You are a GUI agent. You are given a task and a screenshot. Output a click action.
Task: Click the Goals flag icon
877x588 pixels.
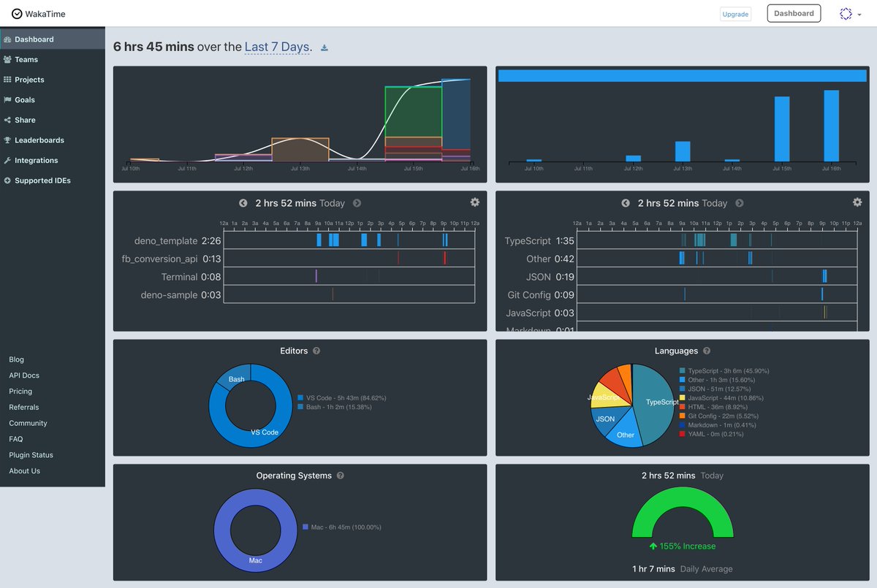pos(7,100)
